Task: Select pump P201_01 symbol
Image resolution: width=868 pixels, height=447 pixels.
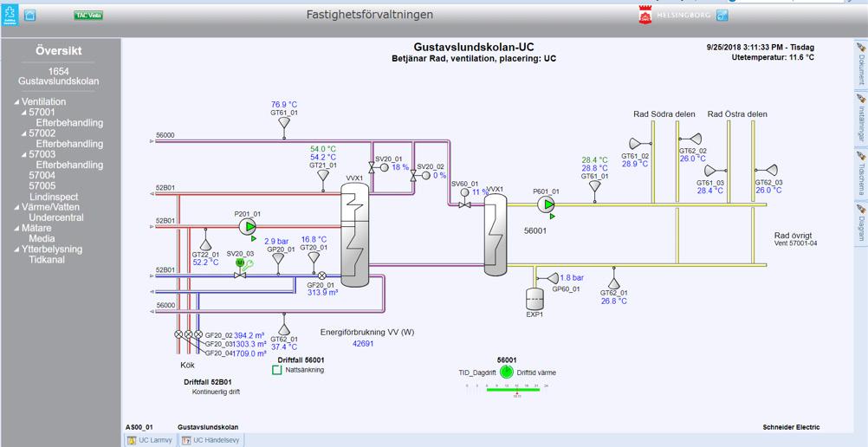Action: 248,226
